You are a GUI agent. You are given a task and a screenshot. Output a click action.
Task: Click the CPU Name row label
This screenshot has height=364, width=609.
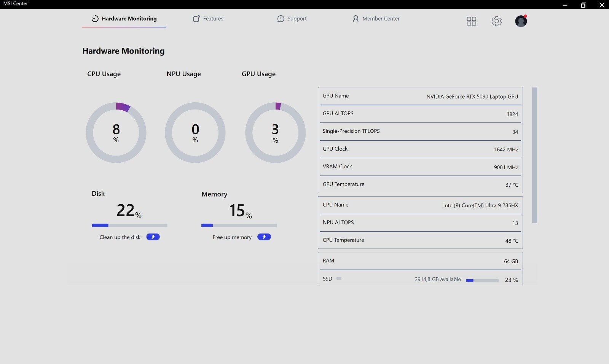click(x=335, y=205)
